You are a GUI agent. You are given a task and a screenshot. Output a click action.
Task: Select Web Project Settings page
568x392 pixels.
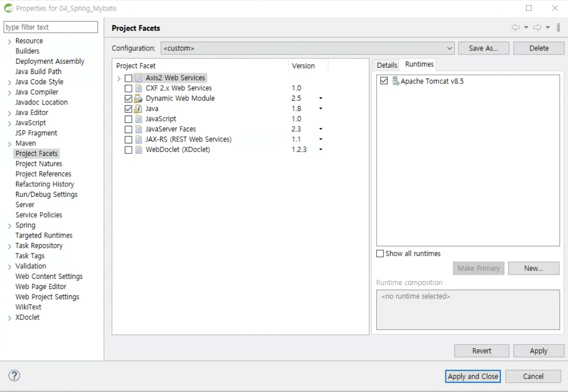click(x=47, y=297)
